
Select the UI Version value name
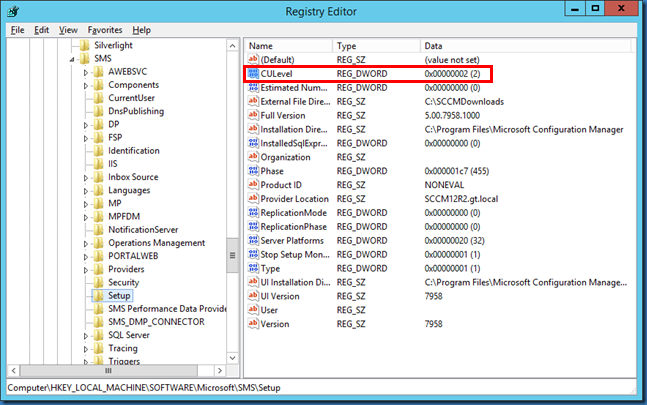click(280, 296)
